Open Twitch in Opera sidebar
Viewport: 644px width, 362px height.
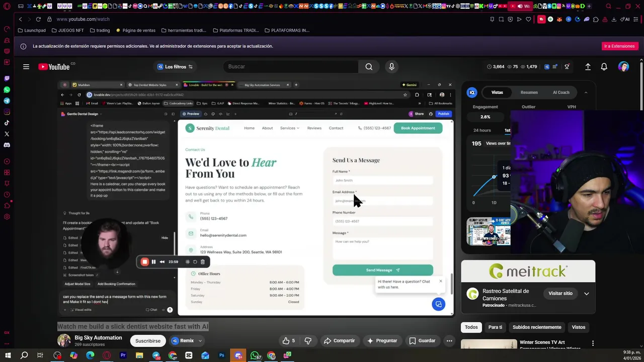7,78
